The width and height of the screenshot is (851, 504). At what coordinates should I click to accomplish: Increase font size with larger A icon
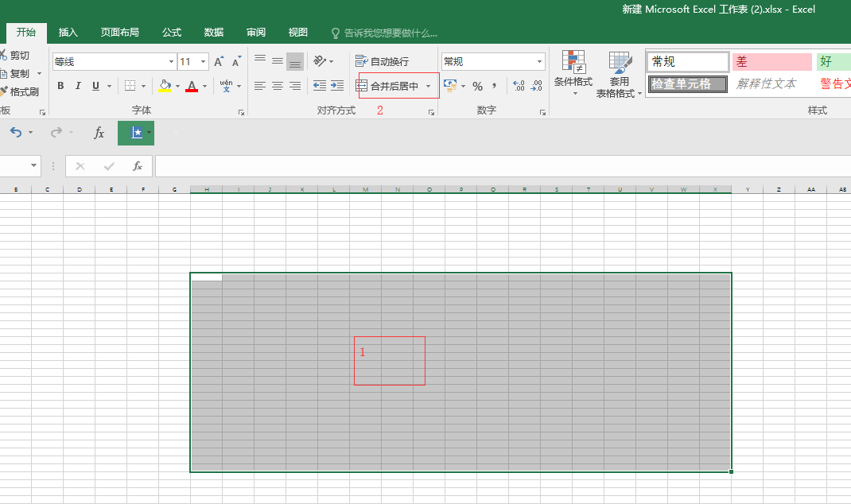[219, 62]
